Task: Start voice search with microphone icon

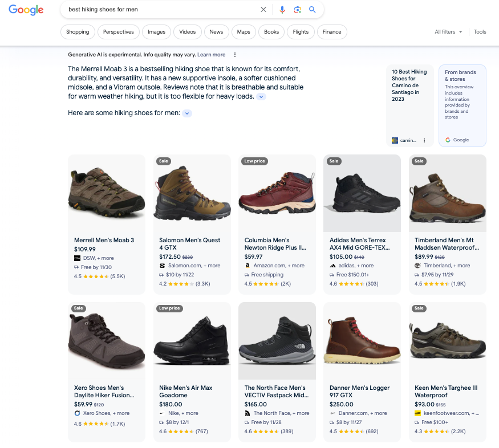Action: click(x=282, y=10)
